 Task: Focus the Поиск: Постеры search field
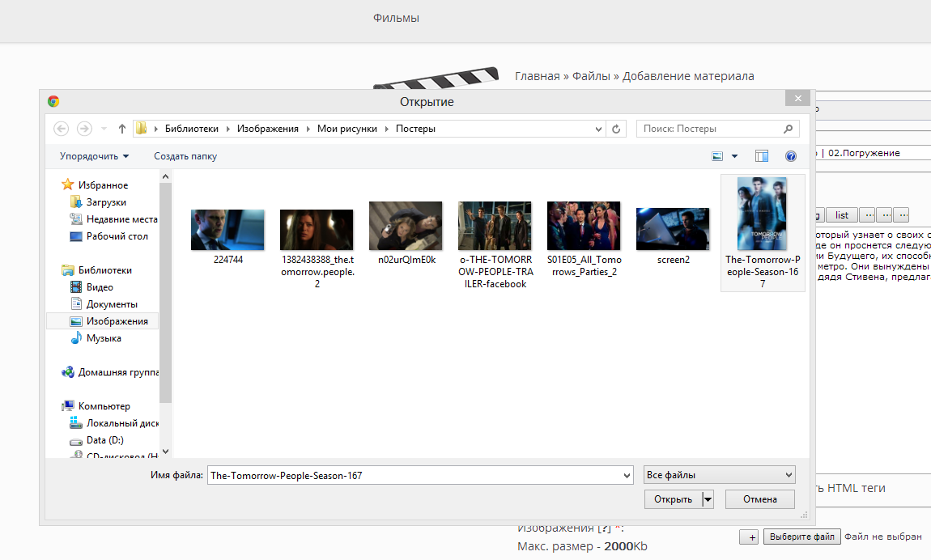tap(718, 129)
